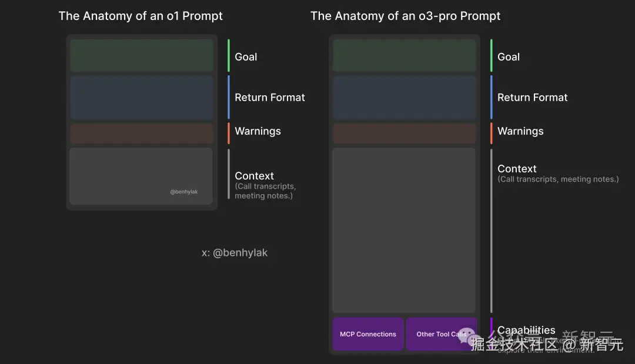Screen dimensions: 635x364
Task: Select the green Goal block in o1 prompt
Action: tap(142, 56)
